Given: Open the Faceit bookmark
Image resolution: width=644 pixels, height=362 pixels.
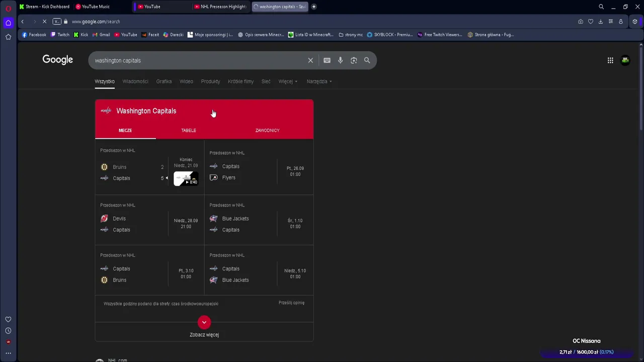Looking at the screenshot, I should tap(150, 35).
